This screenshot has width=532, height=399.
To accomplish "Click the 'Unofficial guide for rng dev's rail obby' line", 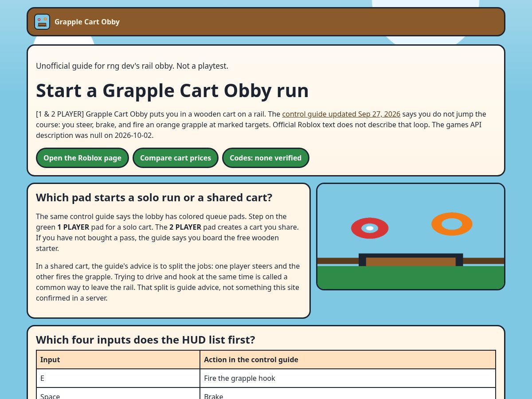I will click(x=132, y=66).
